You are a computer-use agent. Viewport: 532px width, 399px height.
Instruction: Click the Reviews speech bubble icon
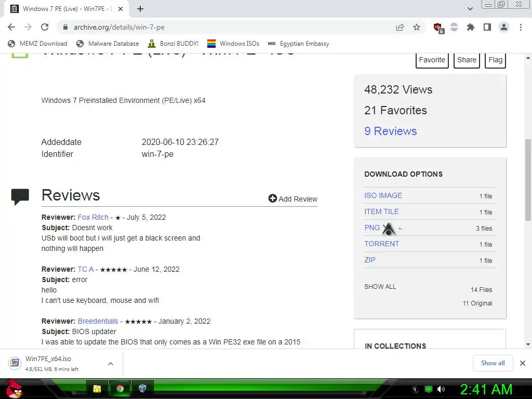coord(20,197)
